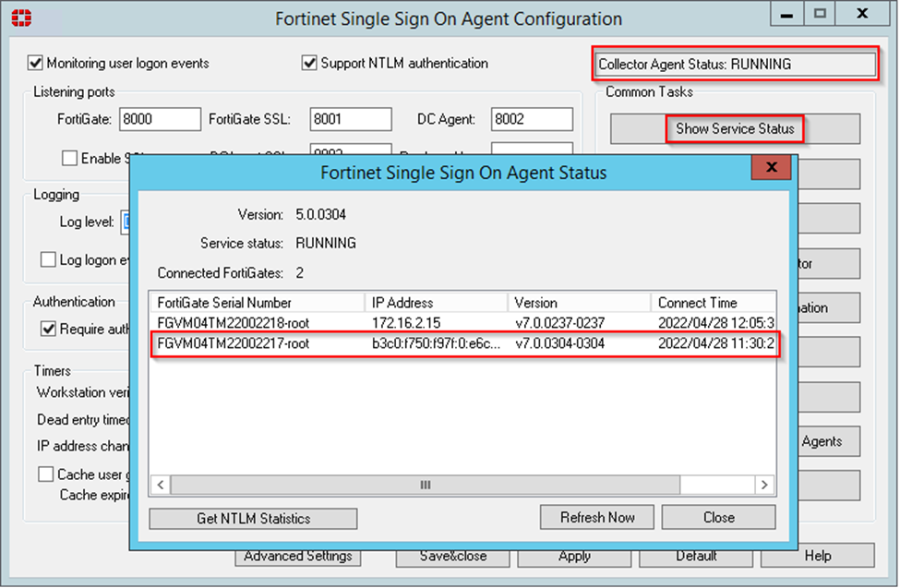900x588 pixels.
Task: Toggle the Log logon events checkbox
Action: click(48, 259)
